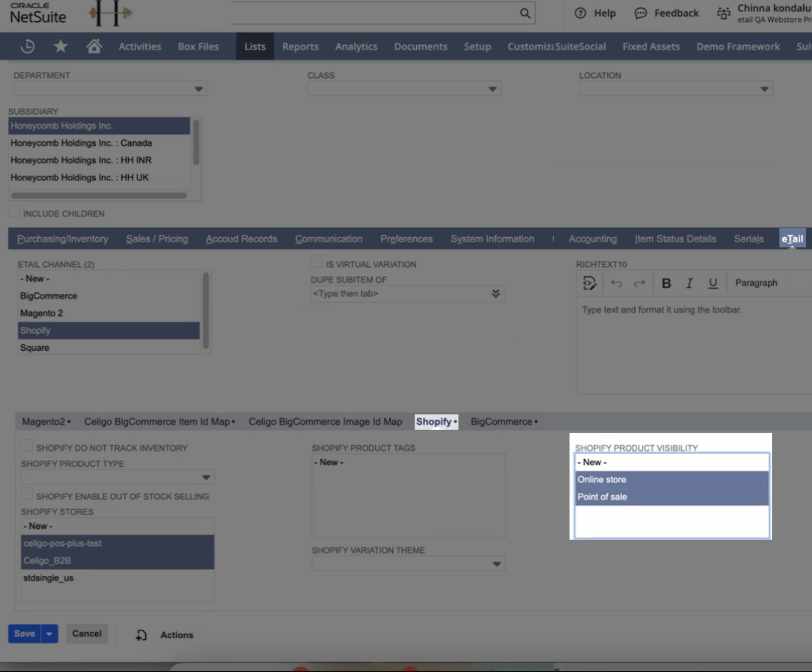Viewport: 812px width, 672px height.
Task: Switch to the Communication tab
Action: pos(329,239)
